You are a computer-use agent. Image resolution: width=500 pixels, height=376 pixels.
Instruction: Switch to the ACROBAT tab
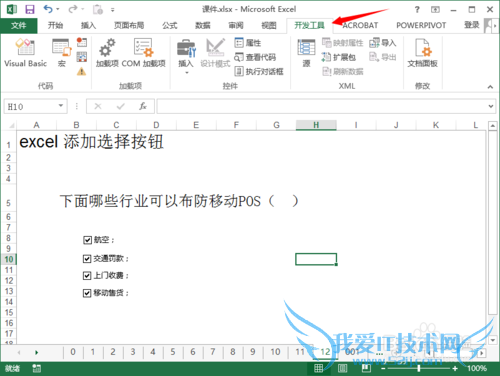tap(360, 25)
